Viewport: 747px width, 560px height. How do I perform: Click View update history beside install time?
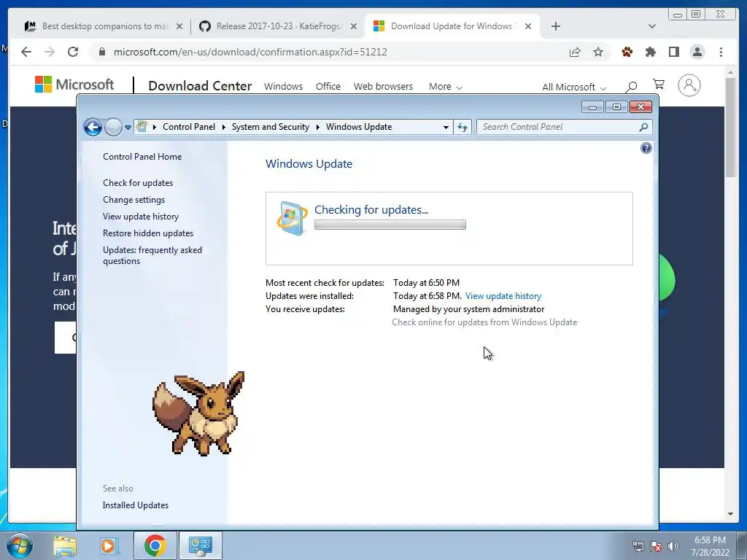pos(503,296)
